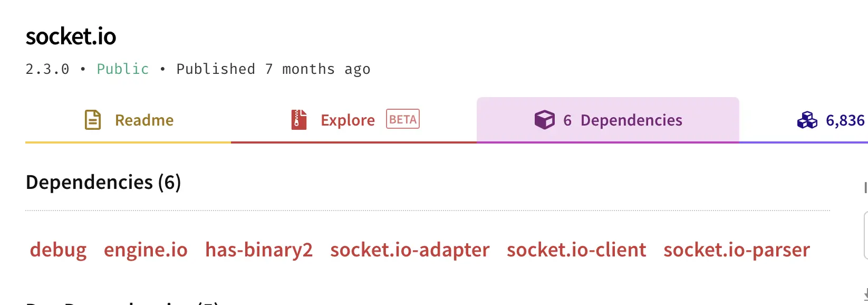
Task: Click the 2.3.0 version text
Action: point(47,69)
